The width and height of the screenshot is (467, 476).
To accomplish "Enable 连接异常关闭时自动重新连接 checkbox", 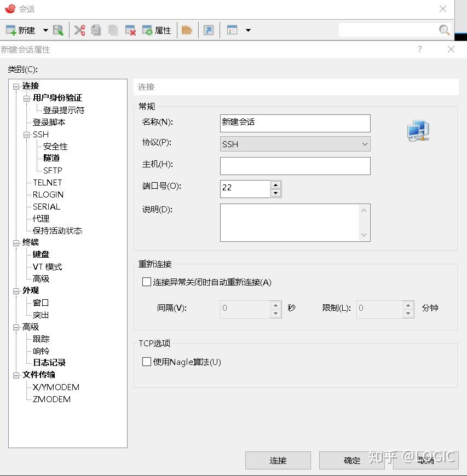I will click(147, 281).
